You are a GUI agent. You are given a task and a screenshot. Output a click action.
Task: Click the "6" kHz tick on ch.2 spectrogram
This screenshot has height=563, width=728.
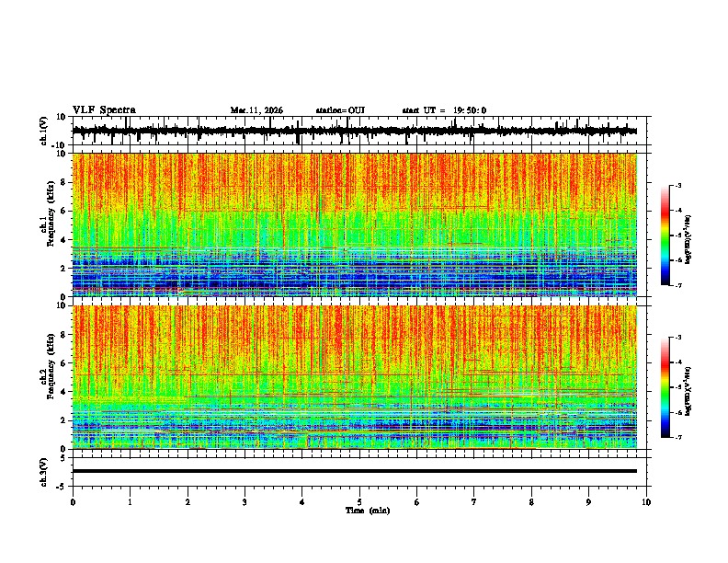[x=63, y=362]
